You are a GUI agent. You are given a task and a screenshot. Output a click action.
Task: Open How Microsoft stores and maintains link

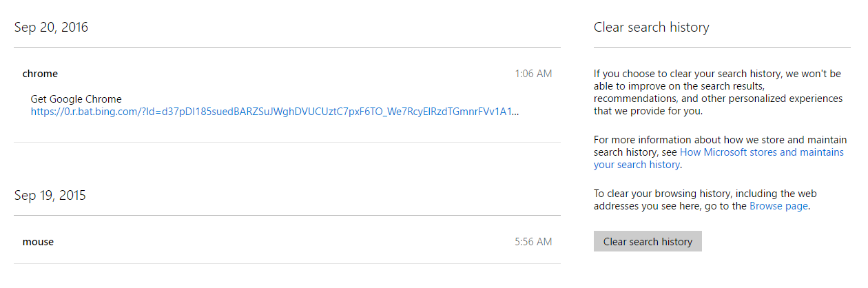(761, 152)
